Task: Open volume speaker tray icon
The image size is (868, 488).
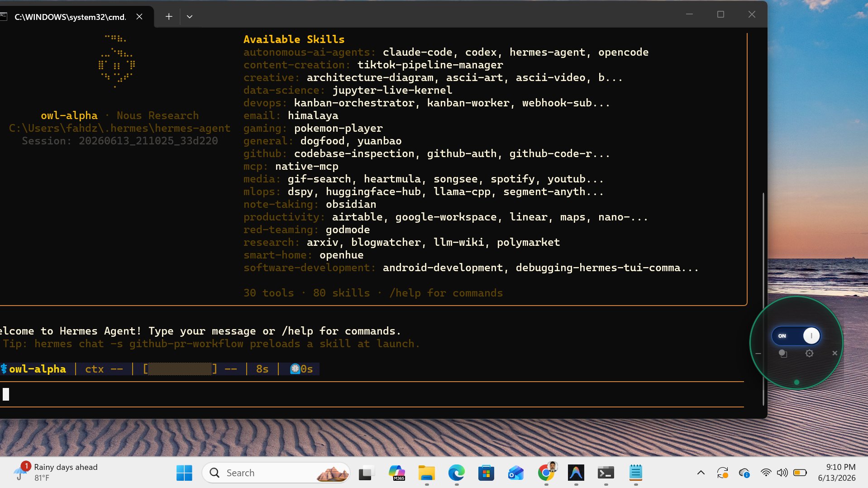Action: coord(782,473)
